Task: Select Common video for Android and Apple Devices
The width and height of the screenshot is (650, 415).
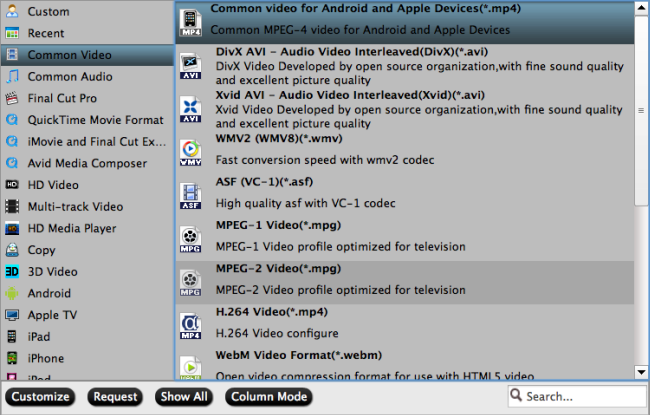Action: point(405,22)
